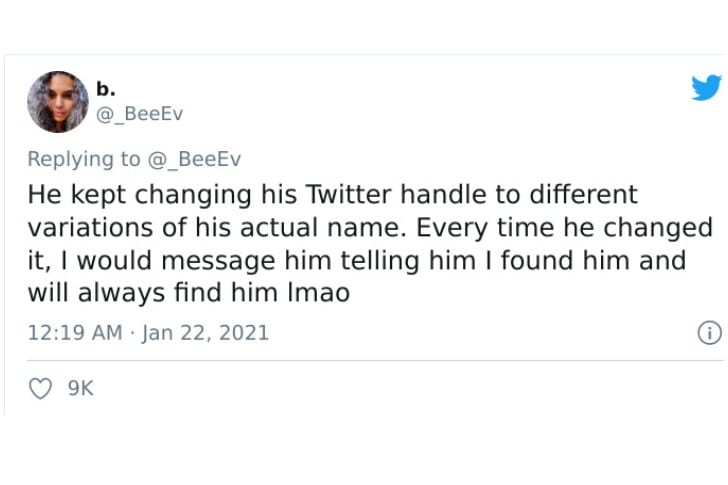
Task: Click the display name "b."
Action: [x=106, y=88]
